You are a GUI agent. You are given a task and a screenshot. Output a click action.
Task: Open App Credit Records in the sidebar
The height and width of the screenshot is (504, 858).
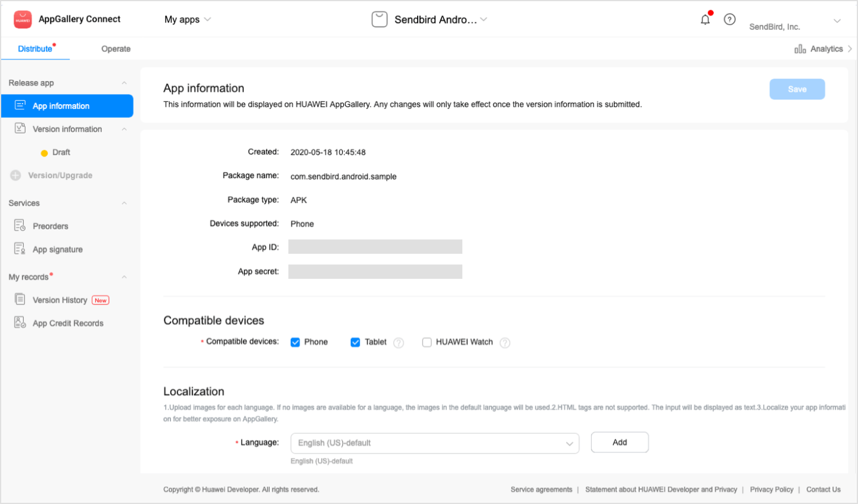pos(67,323)
